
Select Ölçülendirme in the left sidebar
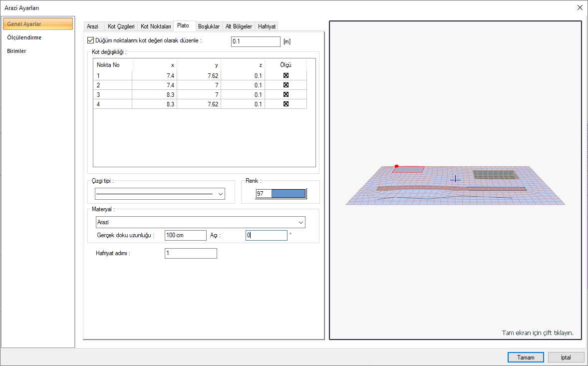coord(24,37)
